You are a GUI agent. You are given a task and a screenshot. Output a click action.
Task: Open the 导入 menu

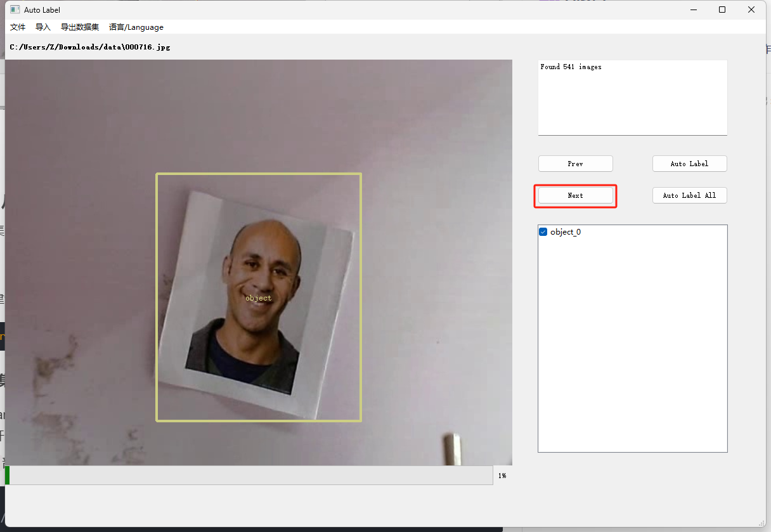tap(43, 27)
